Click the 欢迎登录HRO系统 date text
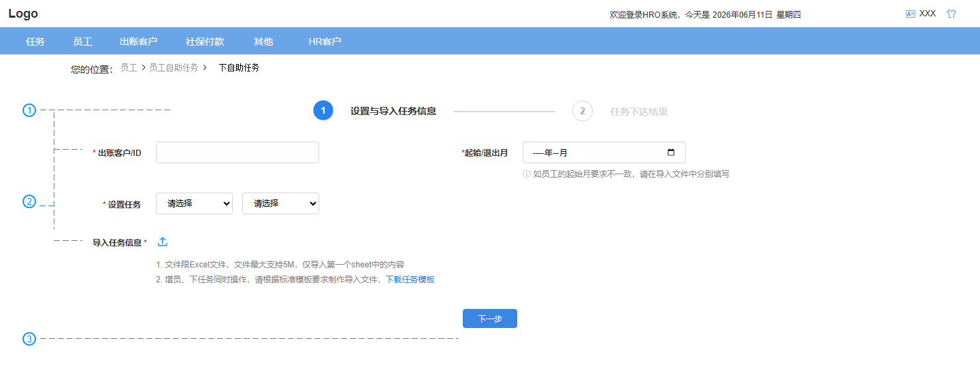Screen dimensions: 980x377 click(x=705, y=14)
